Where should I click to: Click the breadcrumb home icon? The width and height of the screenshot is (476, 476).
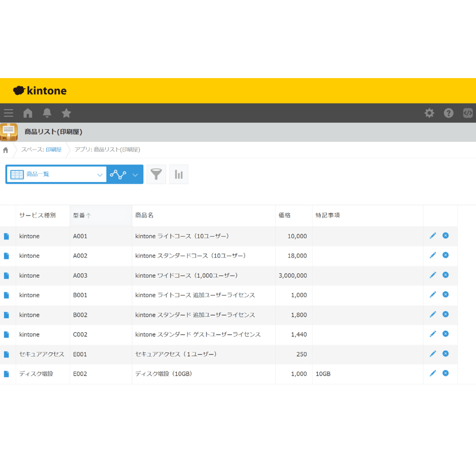(x=6, y=150)
